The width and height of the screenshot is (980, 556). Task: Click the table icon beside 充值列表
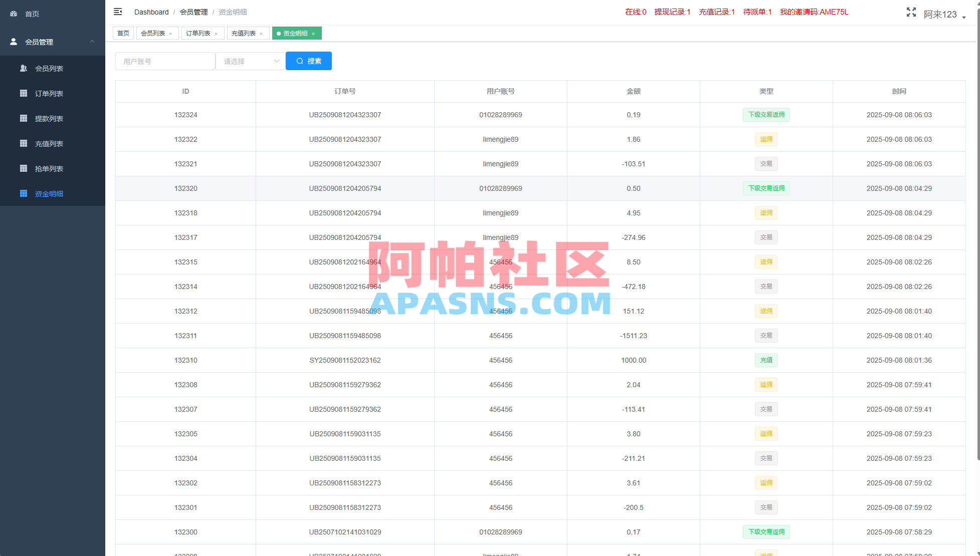[24, 143]
